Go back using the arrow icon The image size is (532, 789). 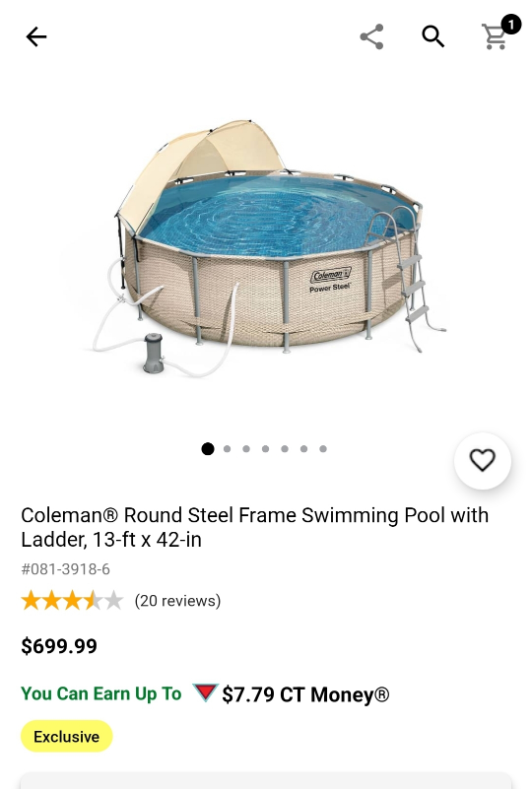tap(36, 36)
